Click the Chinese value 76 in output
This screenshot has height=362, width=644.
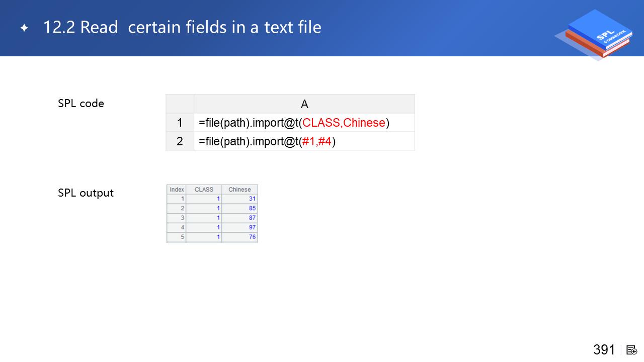[252, 237]
